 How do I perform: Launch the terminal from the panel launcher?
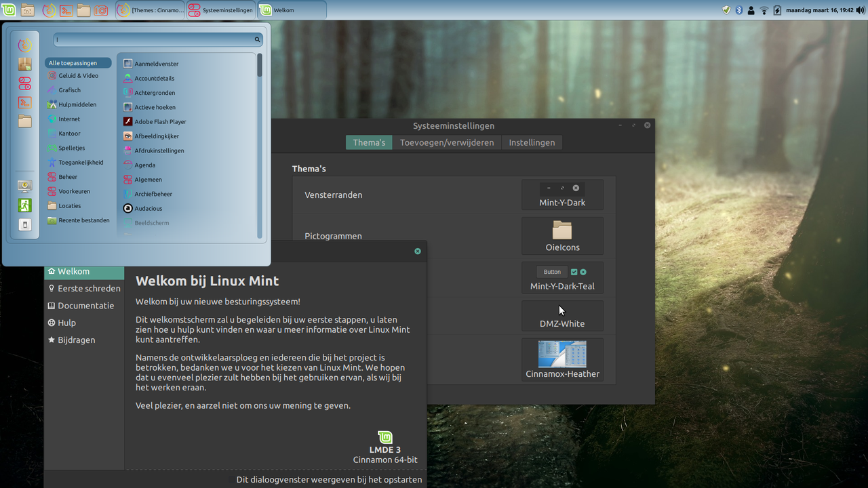(x=66, y=10)
